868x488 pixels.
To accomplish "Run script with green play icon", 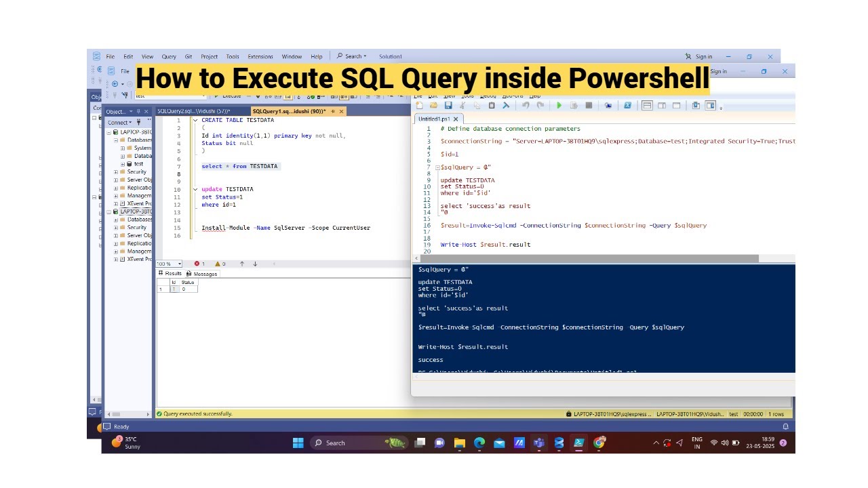I will tap(559, 105).
